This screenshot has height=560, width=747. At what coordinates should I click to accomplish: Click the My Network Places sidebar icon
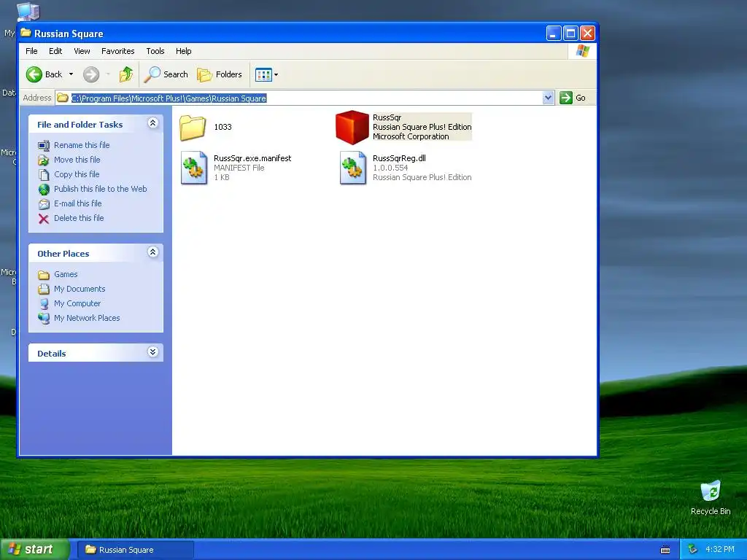tap(44, 318)
